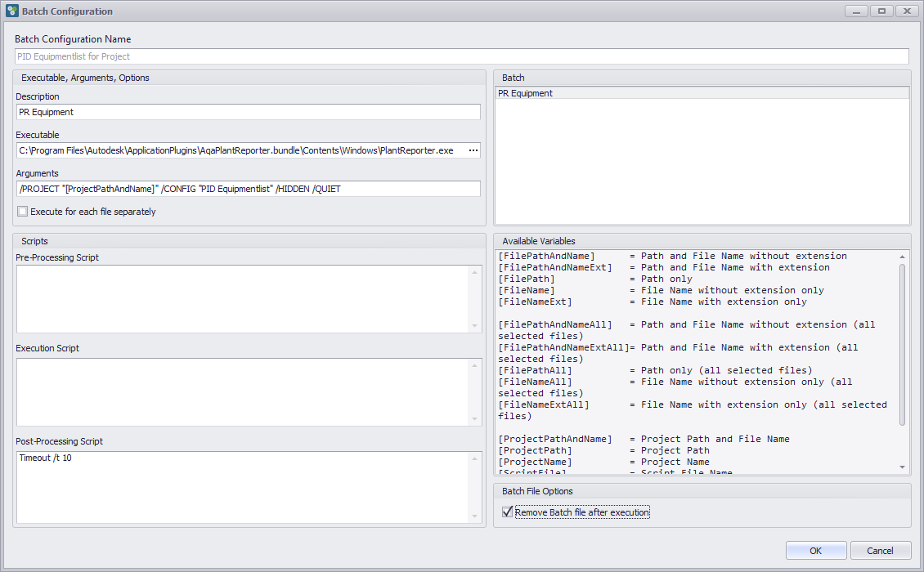The width and height of the screenshot is (924, 572).
Task: Click Post-Processing Script scroll up arrow
Action: 474,458
